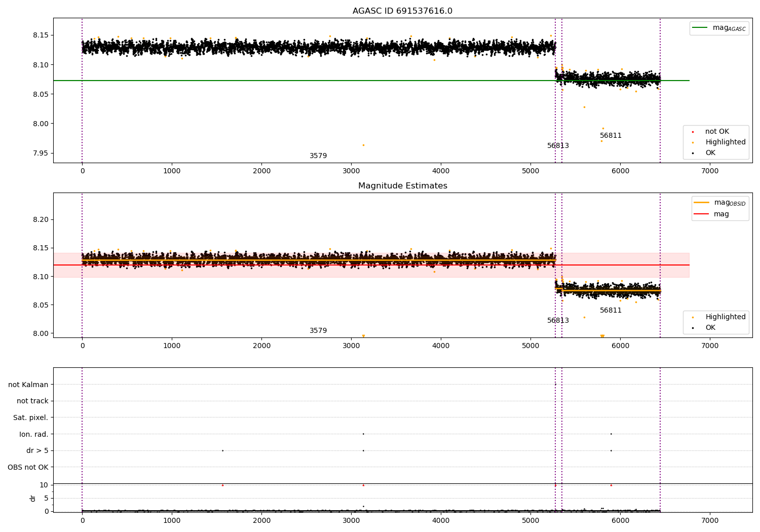Click x-axis tick '3000' under the middle plot
The width and height of the screenshot is (760, 532).
pyautogui.click(x=351, y=346)
